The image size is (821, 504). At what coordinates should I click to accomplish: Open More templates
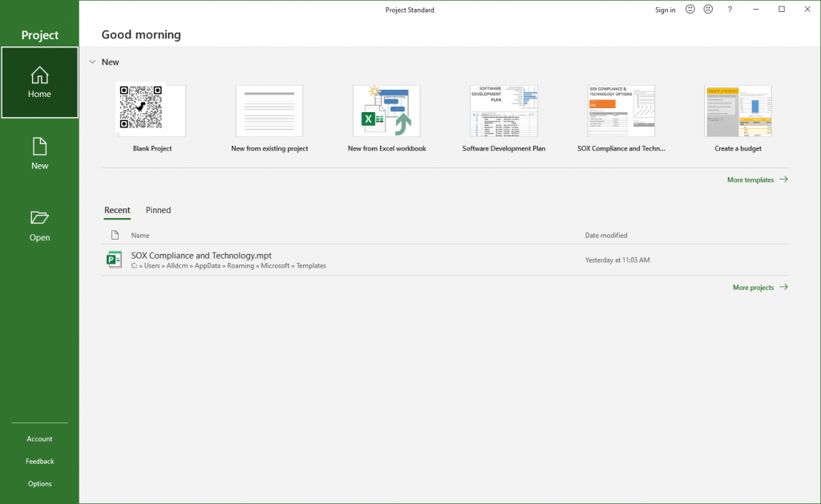coord(752,179)
